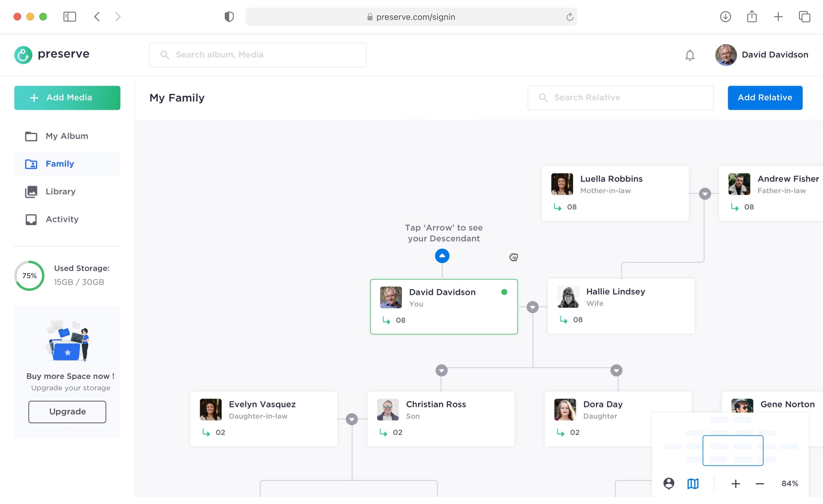Viewport: 823px width, 504px height.
Task: Click the Upgrade storage button
Action: (x=67, y=412)
